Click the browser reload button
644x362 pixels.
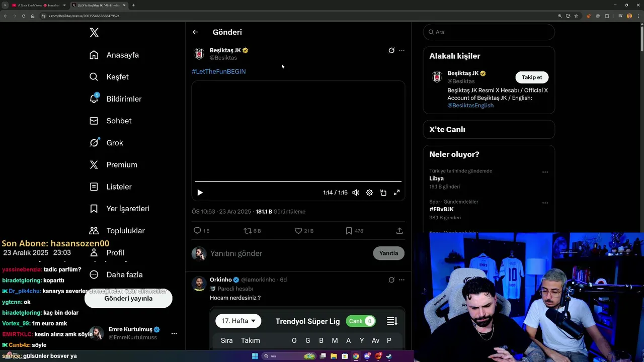[x=23, y=16]
